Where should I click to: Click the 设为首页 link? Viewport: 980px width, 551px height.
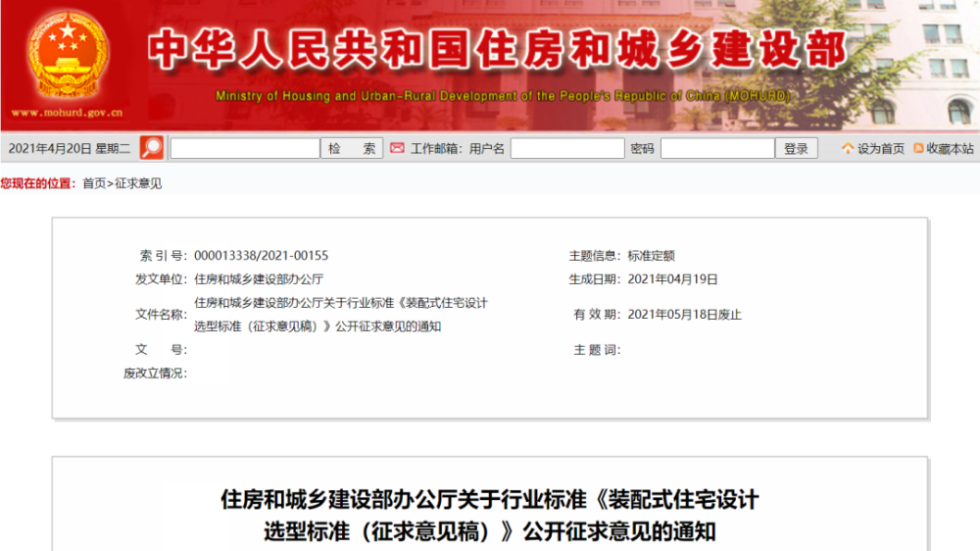pos(881,148)
